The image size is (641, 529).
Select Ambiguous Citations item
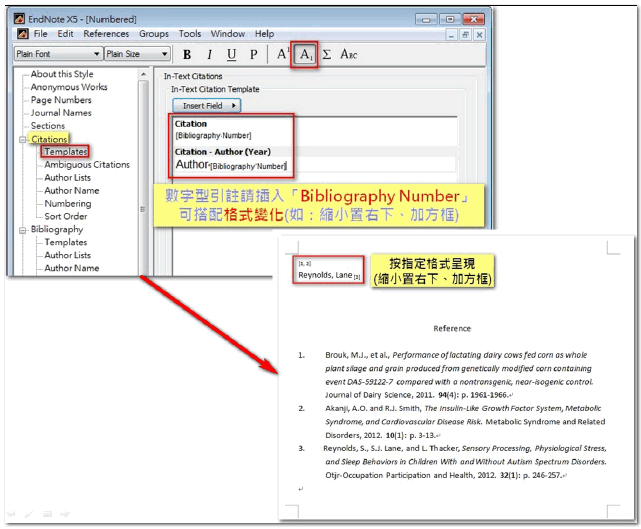coord(87,165)
